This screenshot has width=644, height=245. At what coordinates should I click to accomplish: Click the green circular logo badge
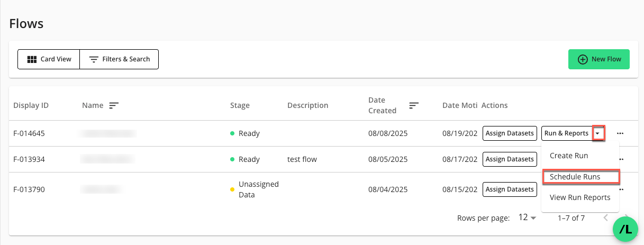(x=625, y=229)
